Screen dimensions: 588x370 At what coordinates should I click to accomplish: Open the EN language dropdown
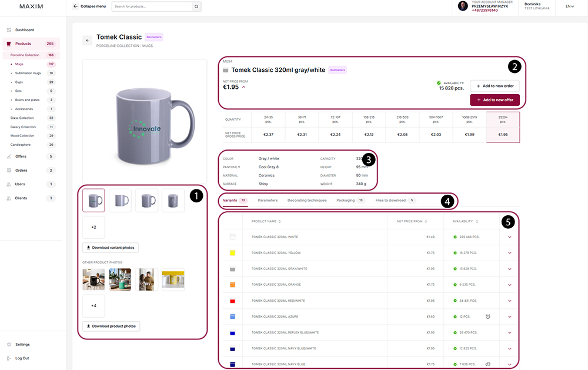pos(570,6)
